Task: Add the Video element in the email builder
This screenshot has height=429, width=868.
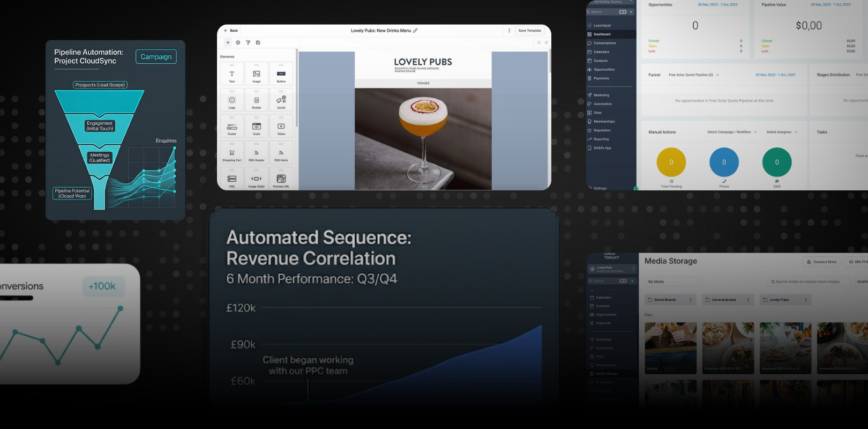Action: click(x=281, y=127)
